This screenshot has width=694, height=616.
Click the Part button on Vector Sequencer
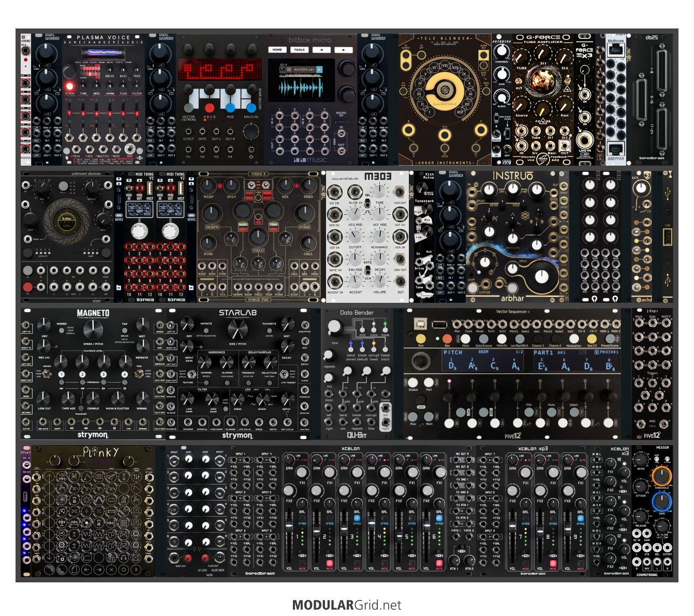[x=429, y=383]
